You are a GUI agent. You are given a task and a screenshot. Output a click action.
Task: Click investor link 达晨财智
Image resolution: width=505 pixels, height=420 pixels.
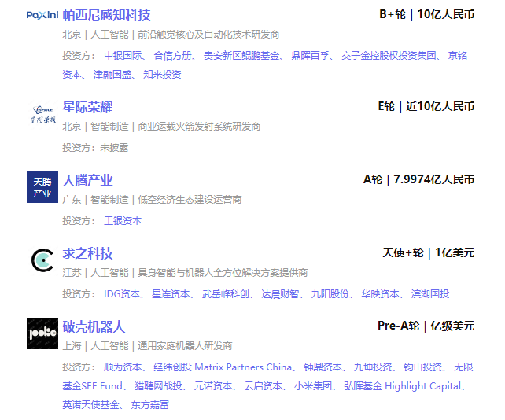point(280,294)
